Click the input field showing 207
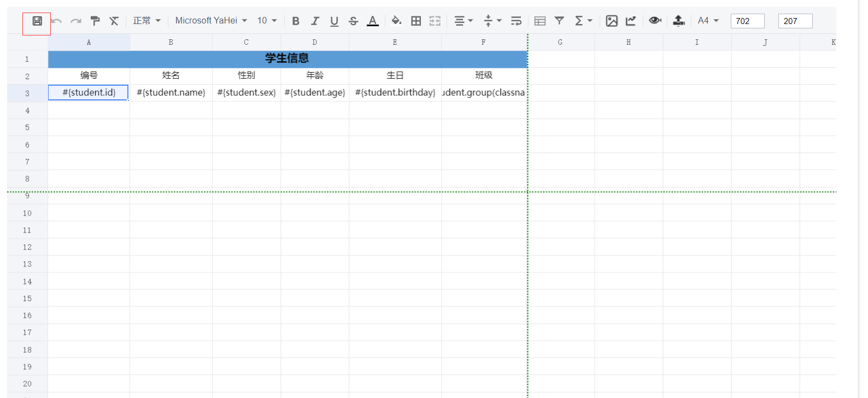 [795, 21]
